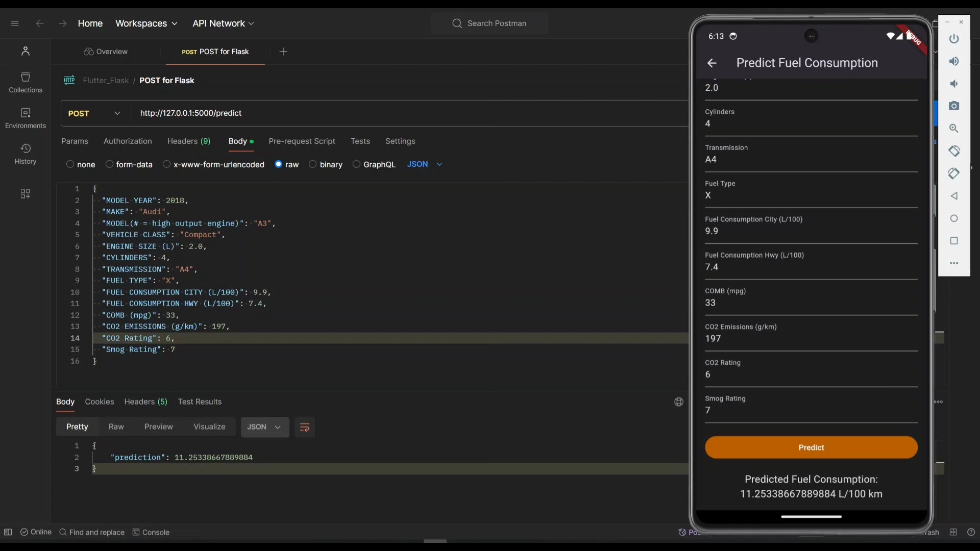980x551 pixels.
Task: Expand the JSON body format dropdown
Action: pyautogui.click(x=425, y=164)
